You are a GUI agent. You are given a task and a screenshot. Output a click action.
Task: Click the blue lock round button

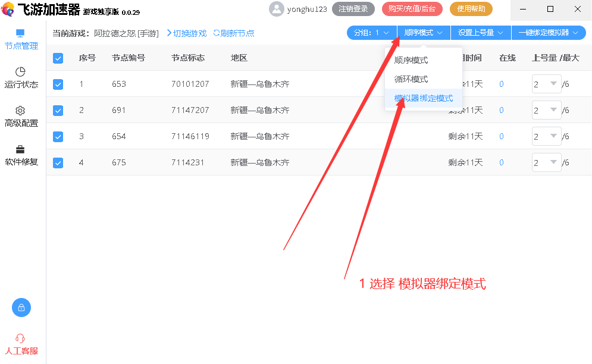tap(21, 307)
